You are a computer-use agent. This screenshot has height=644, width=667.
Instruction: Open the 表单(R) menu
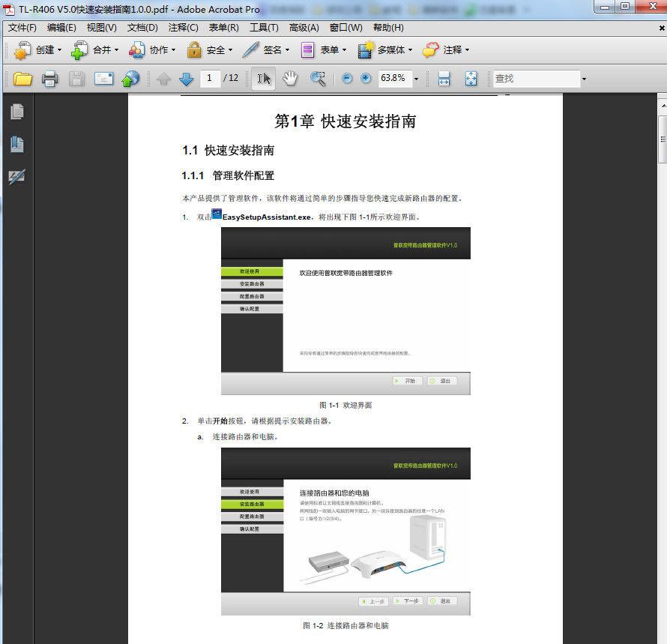point(224,28)
